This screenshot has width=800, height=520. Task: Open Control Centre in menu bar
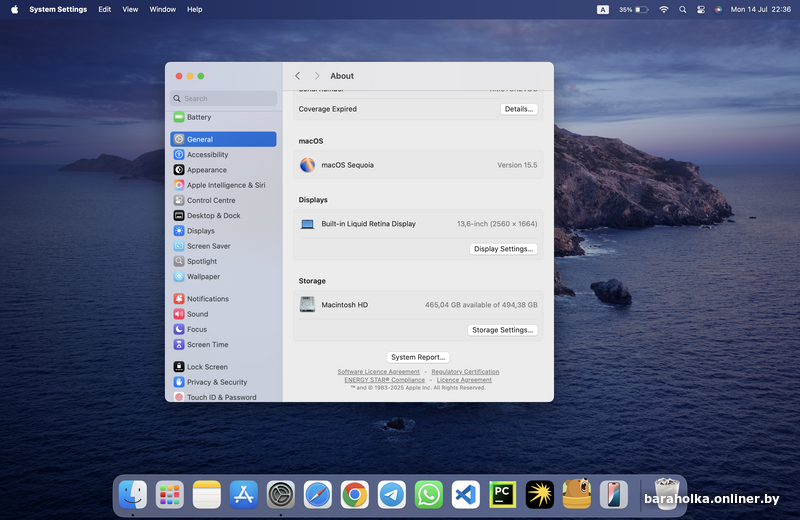(701, 9)
